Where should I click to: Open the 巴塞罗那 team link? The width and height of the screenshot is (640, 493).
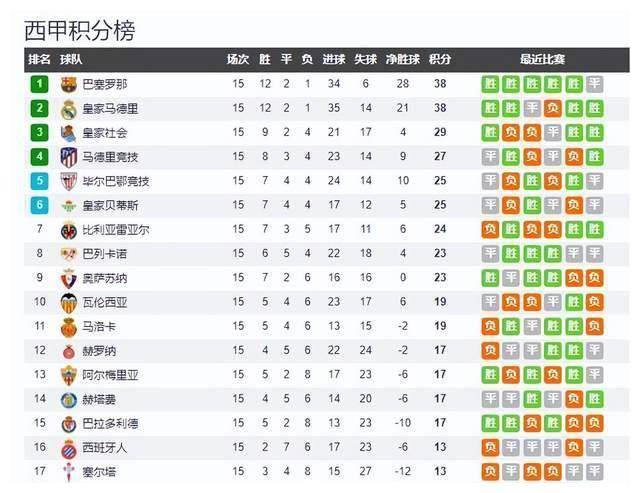coord(104,84)
